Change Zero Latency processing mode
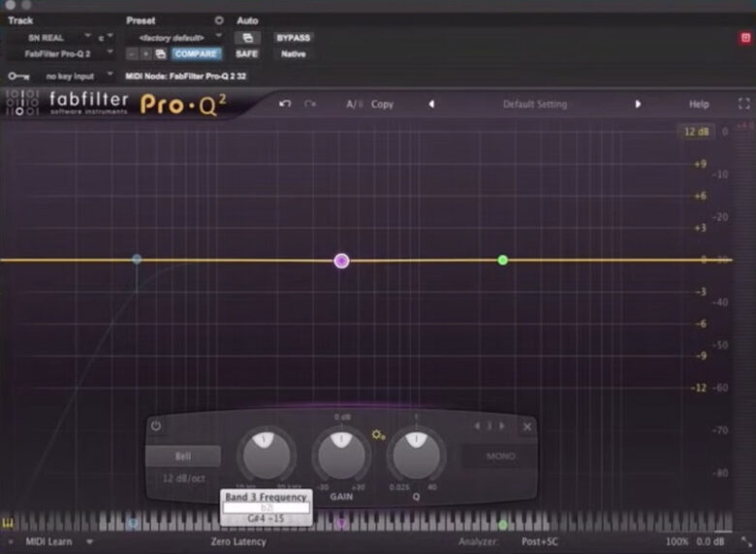This screenshot has width=756, height=554. [x=238, y=541]
